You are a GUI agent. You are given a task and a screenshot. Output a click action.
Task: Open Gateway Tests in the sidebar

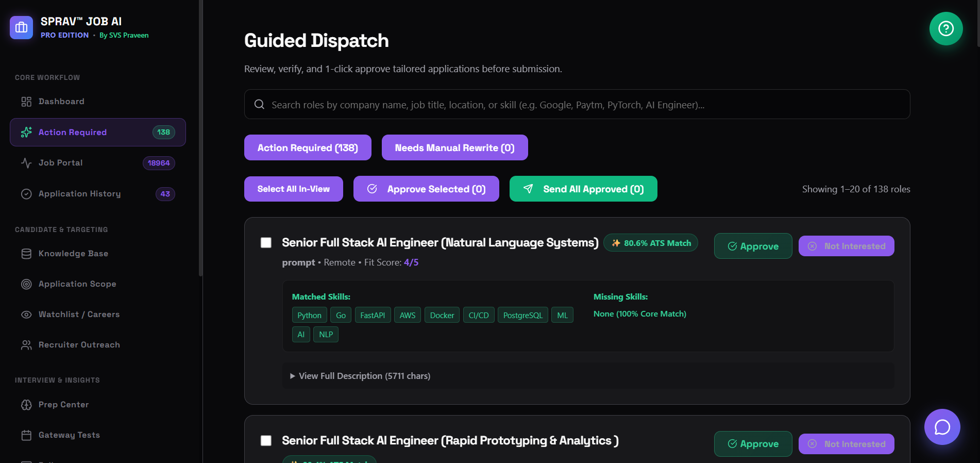coord(98,435)
